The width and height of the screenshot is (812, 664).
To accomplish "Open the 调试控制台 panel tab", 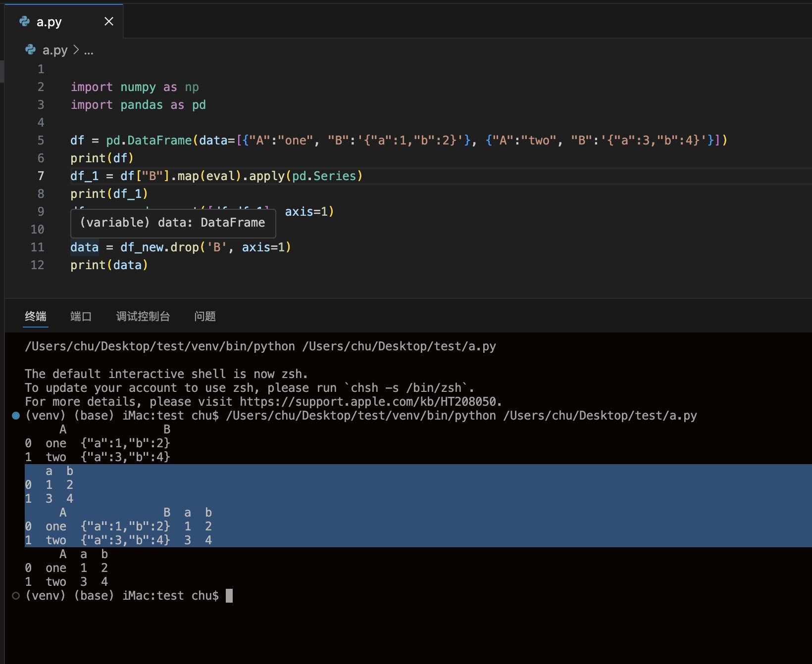I will (143, 316).
